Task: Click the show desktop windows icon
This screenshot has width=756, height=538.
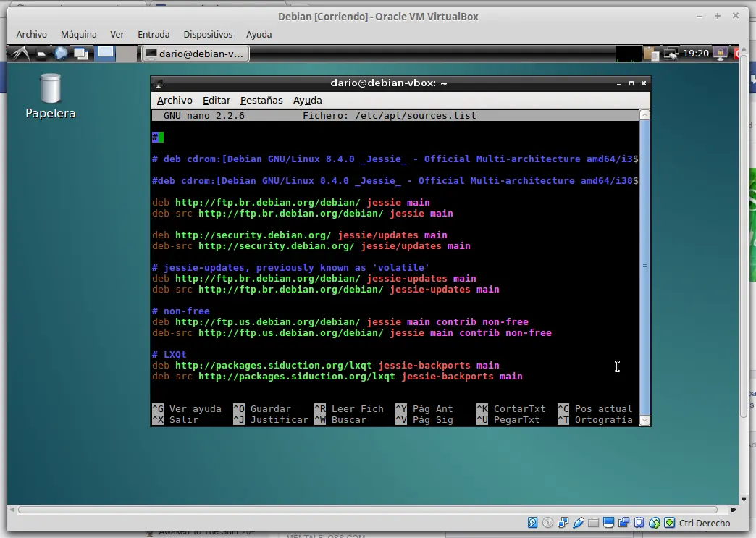Action: 80,54
